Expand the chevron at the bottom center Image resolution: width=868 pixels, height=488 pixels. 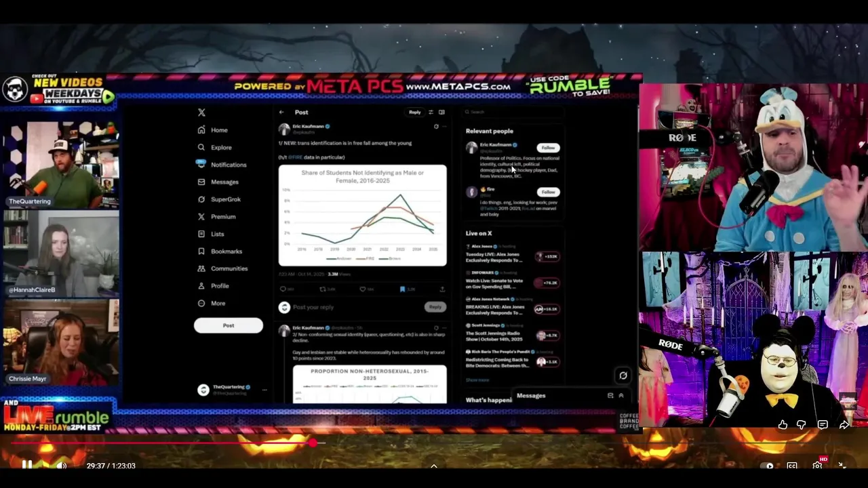434,466
